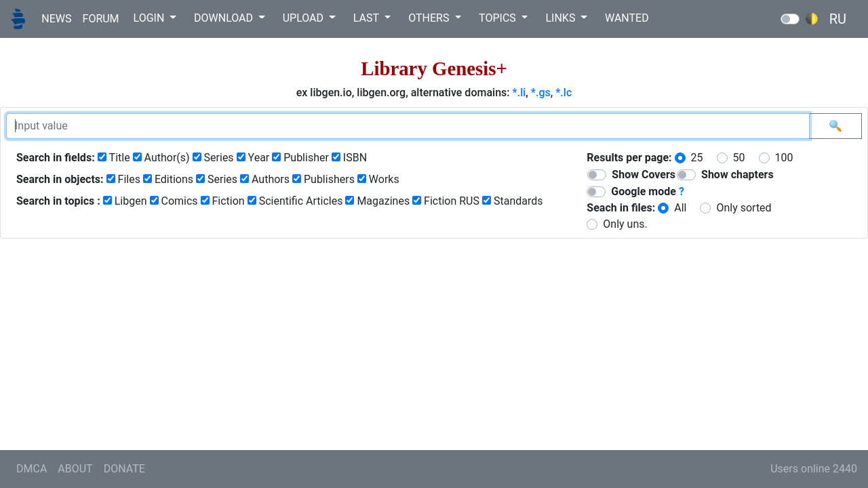
Task: Select Only uns. files option
Action: coord(592,224)
